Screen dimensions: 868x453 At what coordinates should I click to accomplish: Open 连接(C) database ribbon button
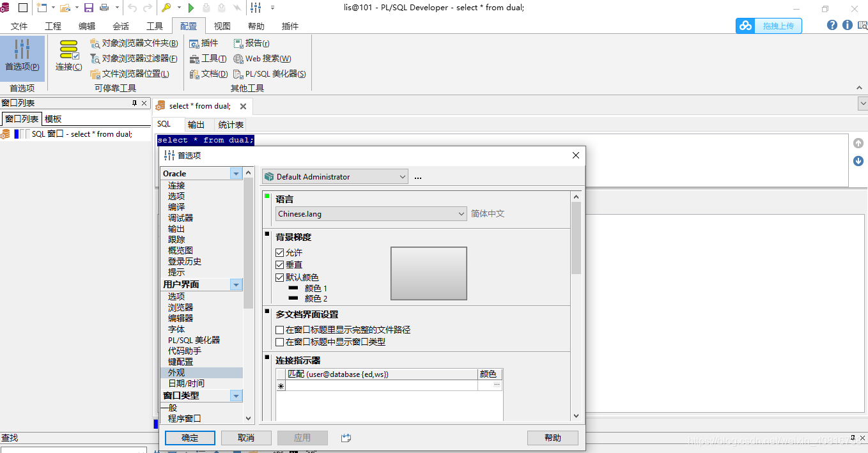tap(68, 55)
